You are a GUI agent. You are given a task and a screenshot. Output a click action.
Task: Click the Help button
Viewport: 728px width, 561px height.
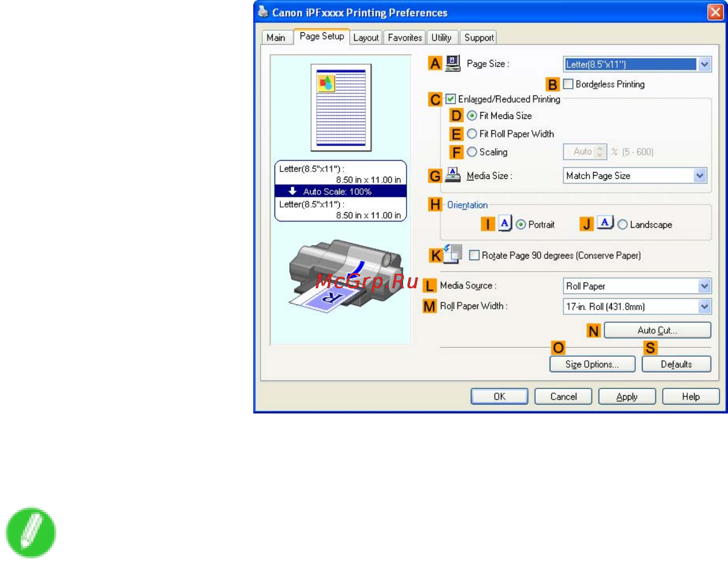[x=691, y=397]
